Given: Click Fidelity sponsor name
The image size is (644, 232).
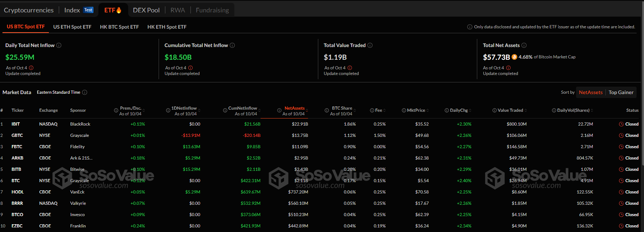Looking at the screenshot, I should click(x=78, y=147).
